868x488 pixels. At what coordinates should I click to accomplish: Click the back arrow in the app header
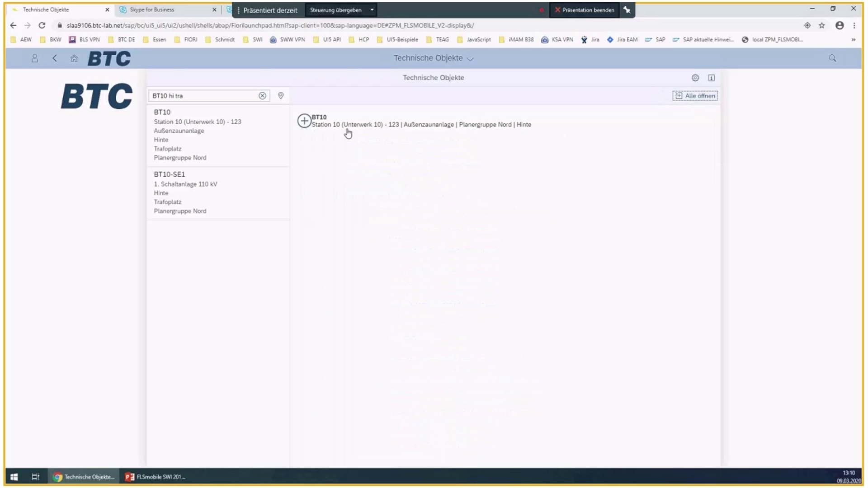55,58
